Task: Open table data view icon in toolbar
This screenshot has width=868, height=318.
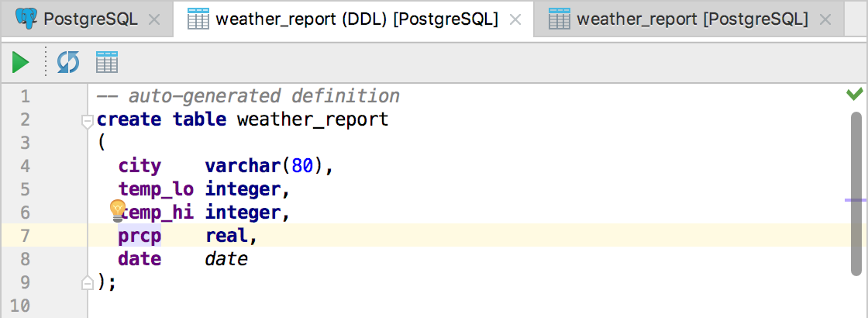Action: pos(107,62)
